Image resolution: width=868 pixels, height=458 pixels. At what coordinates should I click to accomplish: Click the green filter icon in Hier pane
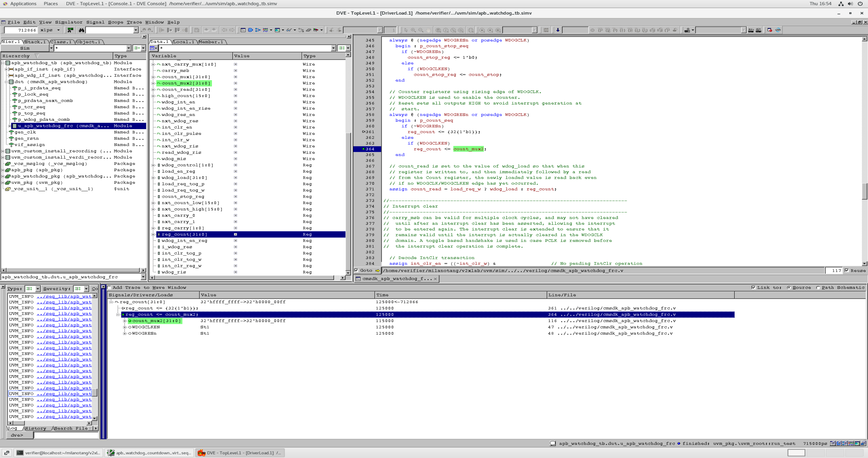click(136, 48)
